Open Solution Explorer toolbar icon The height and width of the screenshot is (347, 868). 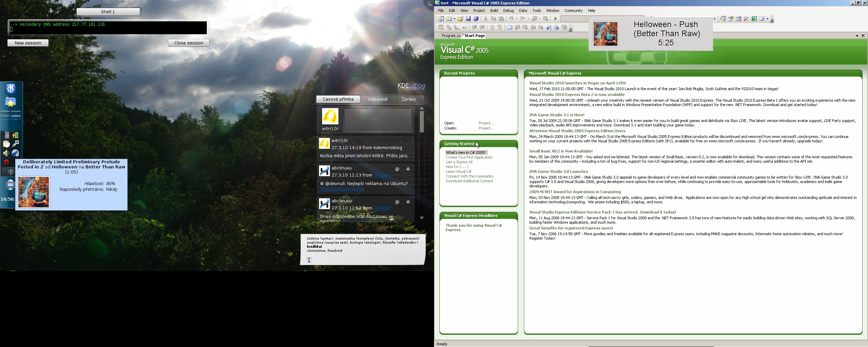(x=723, y=19)
